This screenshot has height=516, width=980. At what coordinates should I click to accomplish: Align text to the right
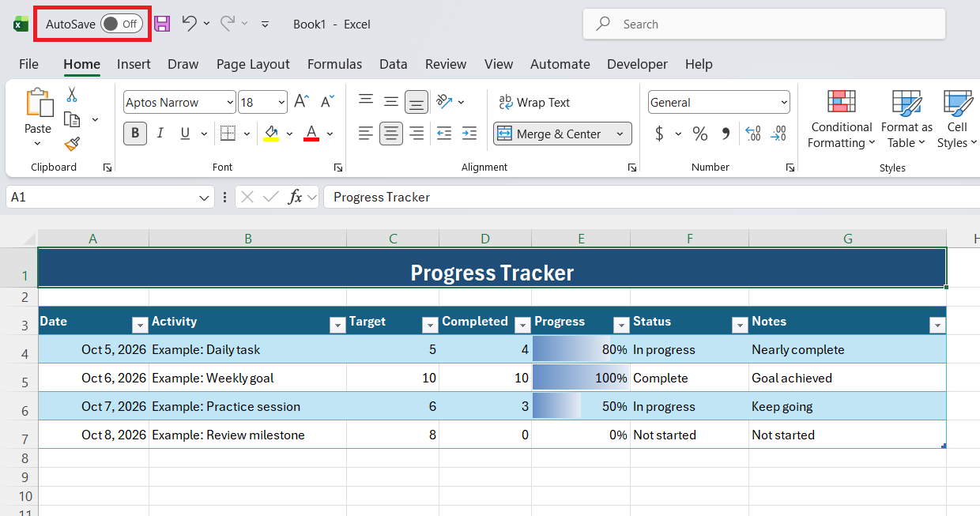point(416,134)
